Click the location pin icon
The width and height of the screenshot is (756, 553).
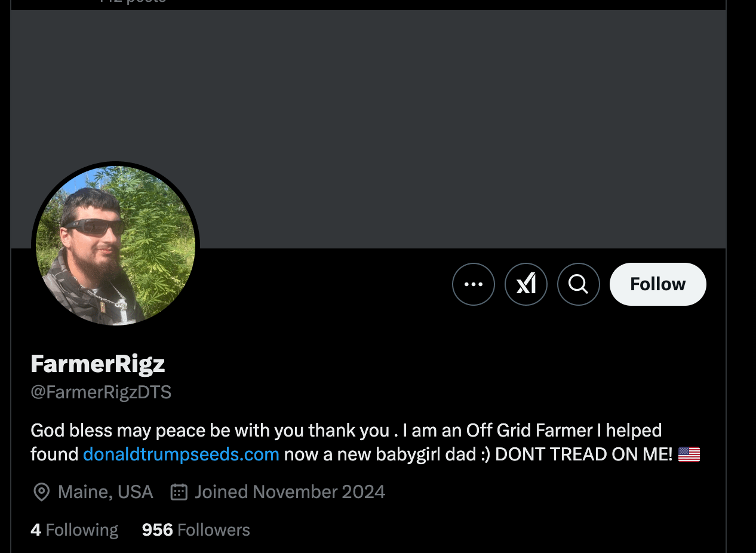(x=41, y=492)
